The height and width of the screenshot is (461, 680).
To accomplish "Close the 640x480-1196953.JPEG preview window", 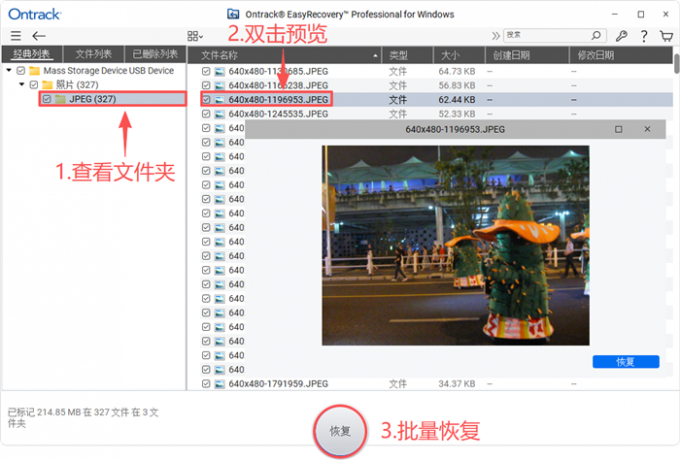I will [647, 129].
